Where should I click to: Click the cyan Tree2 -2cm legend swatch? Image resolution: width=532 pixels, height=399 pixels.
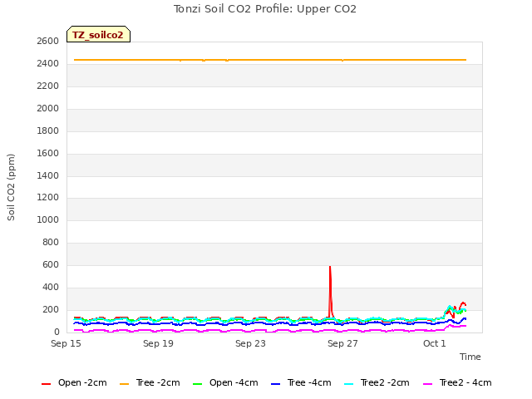click(348, 384)
